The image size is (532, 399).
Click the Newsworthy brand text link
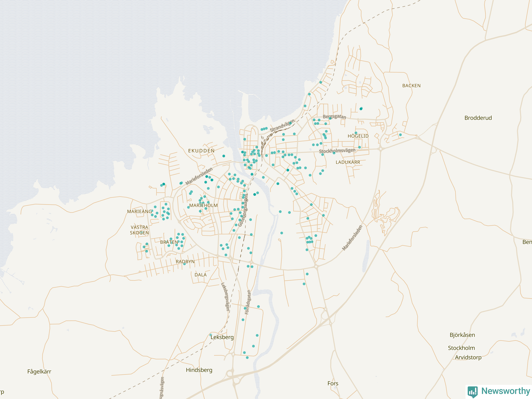pos(506,391)
